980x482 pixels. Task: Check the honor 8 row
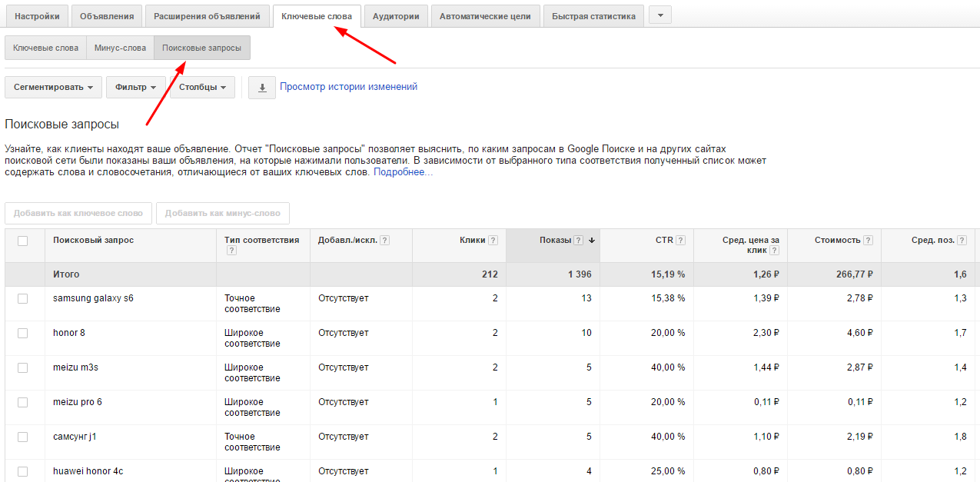pyautogui.click(x=22, y=333)
